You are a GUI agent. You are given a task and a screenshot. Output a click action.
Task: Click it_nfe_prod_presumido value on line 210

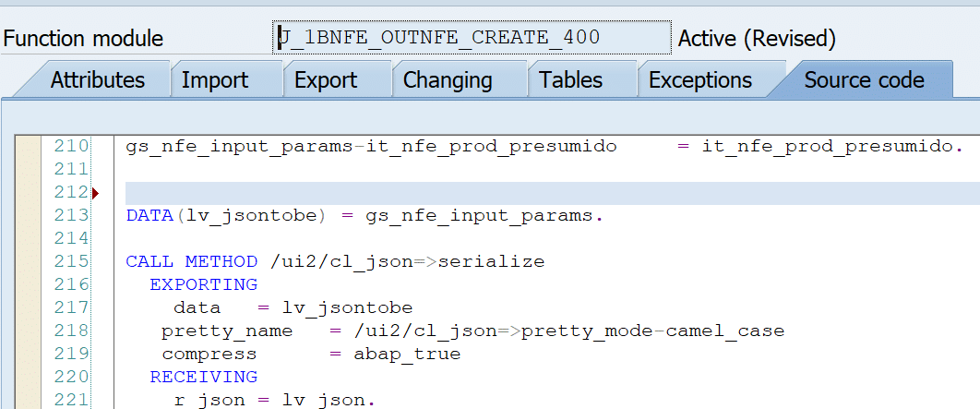[827, 148]
